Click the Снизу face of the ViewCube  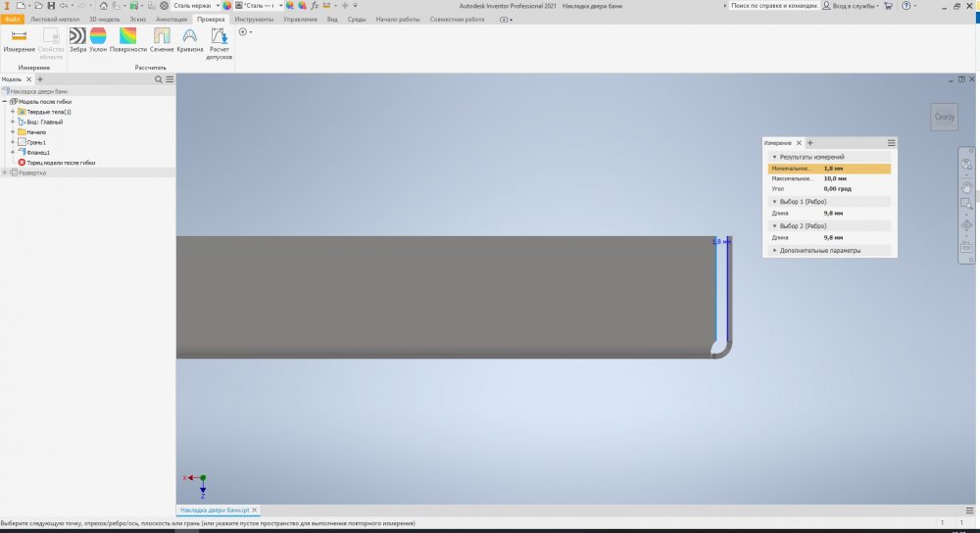(945, 117)
